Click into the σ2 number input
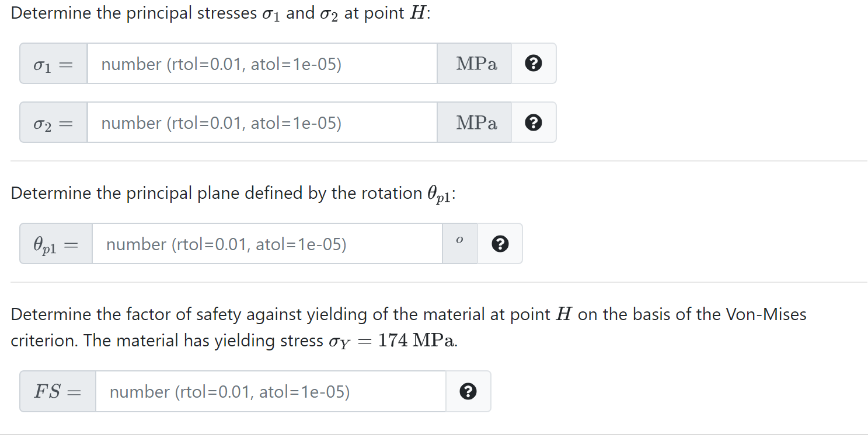868x435 pixels. pyautogui.click(x=262, y=123)
